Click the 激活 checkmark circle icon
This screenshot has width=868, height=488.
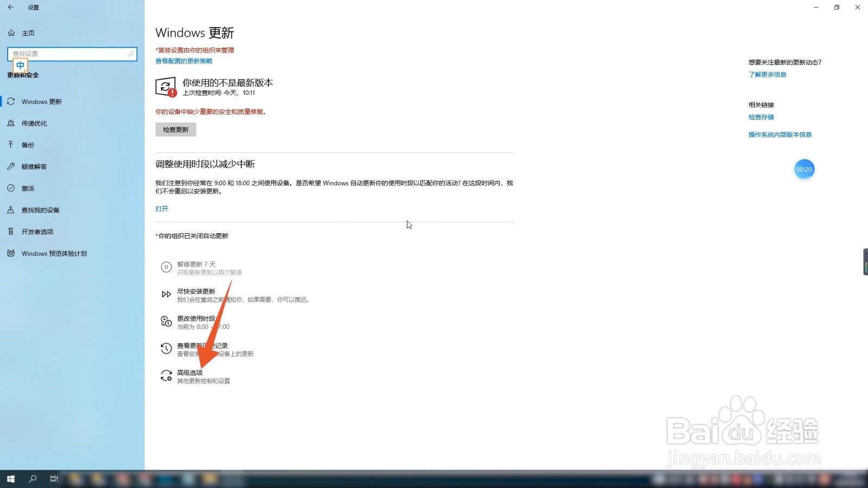point(11,188)
